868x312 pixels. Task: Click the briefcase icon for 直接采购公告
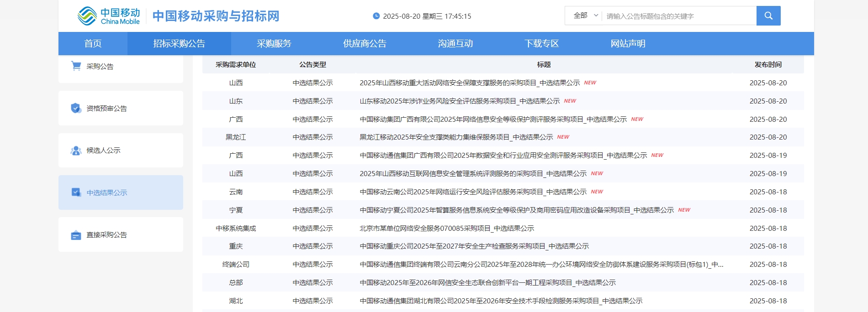click(x=76, y=235)
